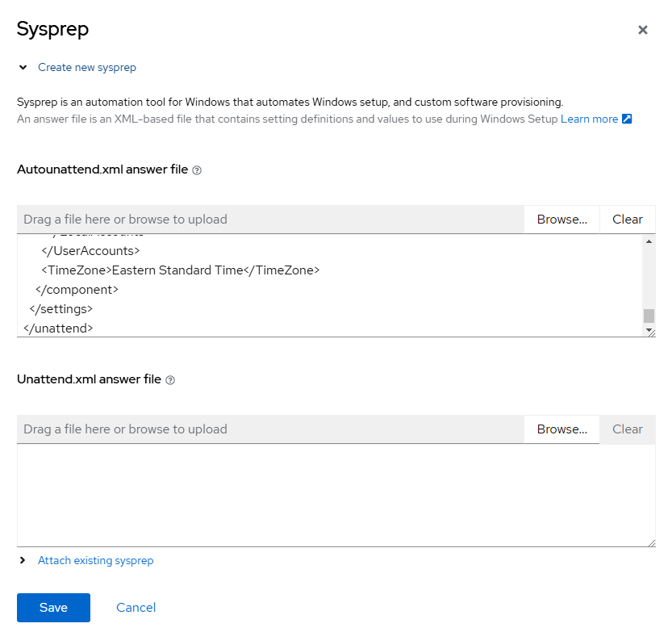Open the Learn more link

click(x=589, y=119)
